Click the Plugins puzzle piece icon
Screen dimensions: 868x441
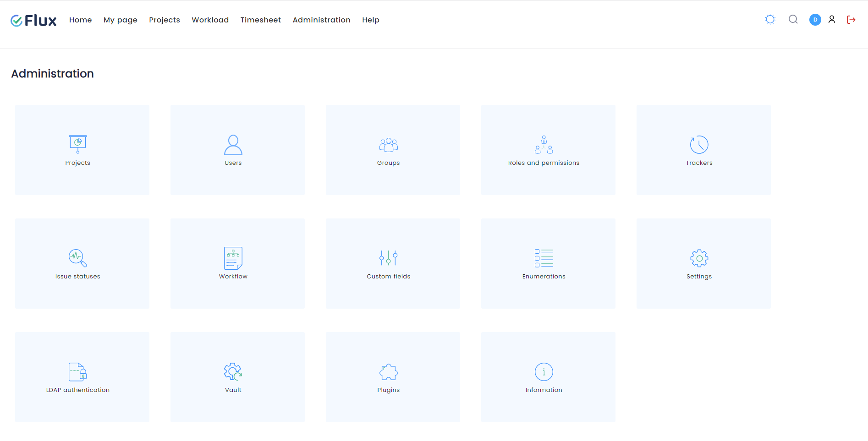(388, 371)
